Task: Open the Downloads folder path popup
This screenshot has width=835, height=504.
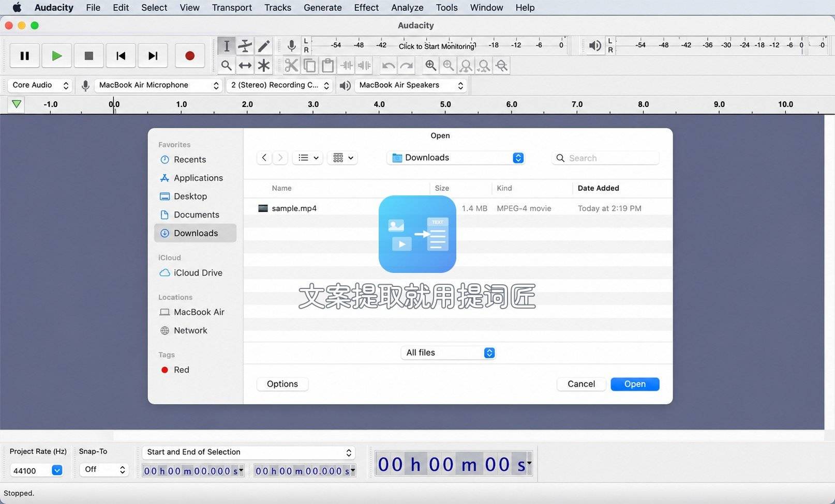Action: (x=456, y=158)
